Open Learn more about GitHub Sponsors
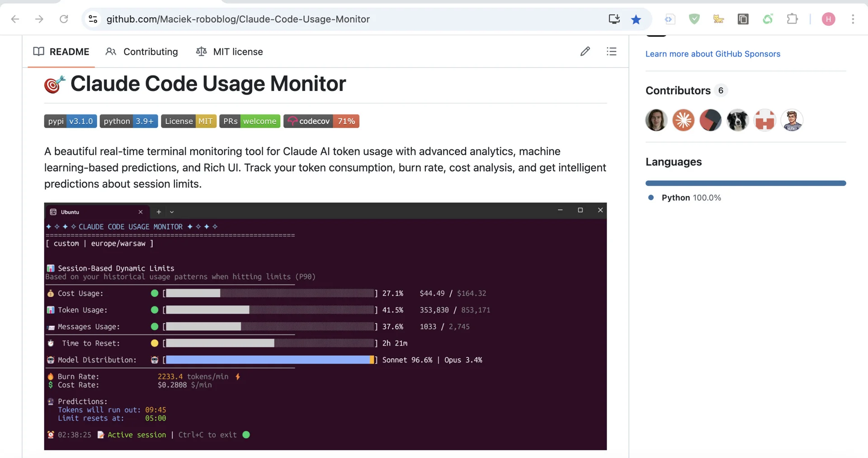868x458 pixels. [x=713, y=54]
